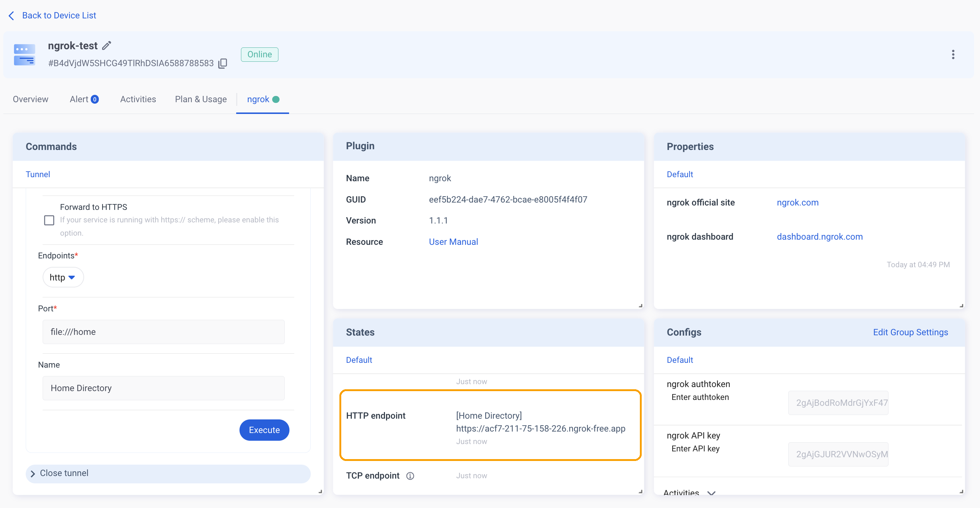Click the [Home Directory] endpoint label
Image resolution: width=980 pixels, height=508 pixels.
coord(489,416)
